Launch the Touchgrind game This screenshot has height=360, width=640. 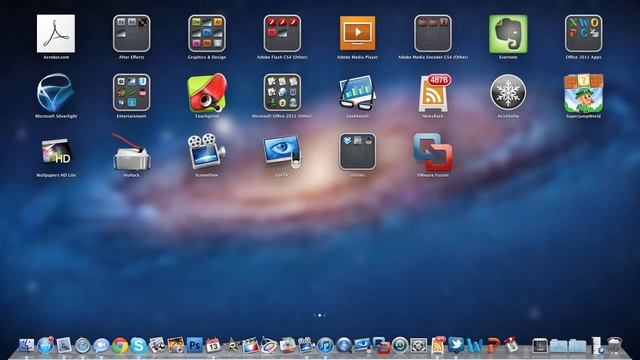pyautogui.click(x=207, y=93)
